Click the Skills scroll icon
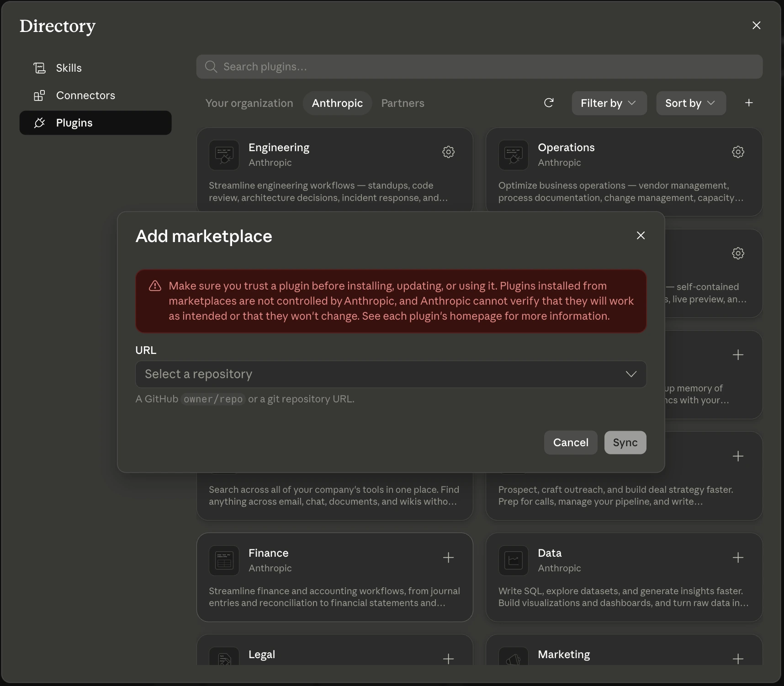This screenshot has width=784, height=686. pyautogui.click(x=40, y=68)
